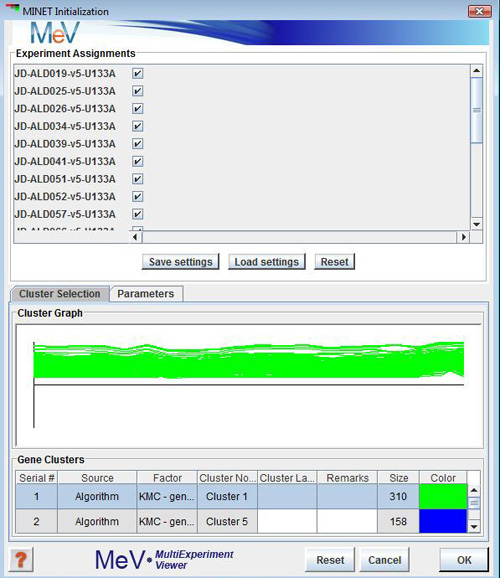
Task: Click the MeV logo in the header banner
Action: [x=55, y=32]
